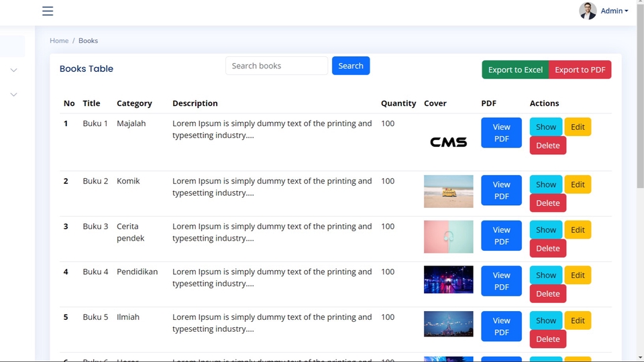Delete the Buku 2 entry
Image resolution: width=644 pixels, height=362 pixels.
click(548, 202)
